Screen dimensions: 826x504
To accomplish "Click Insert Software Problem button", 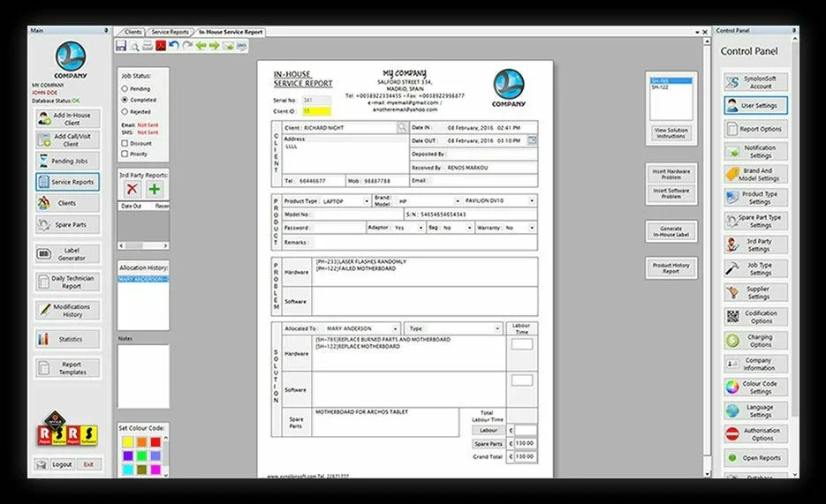I will (x=671, y=193).
